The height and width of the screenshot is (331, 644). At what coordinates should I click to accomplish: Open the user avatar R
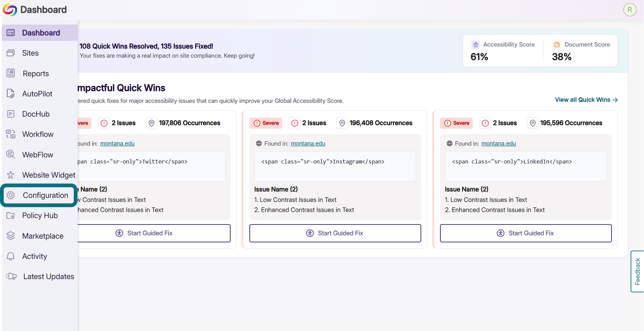[x=630, y=10]
